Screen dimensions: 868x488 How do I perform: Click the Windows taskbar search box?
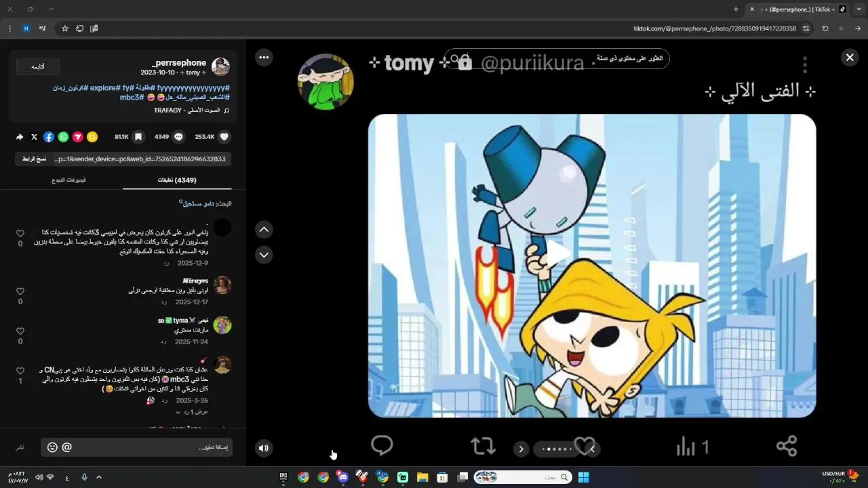coord(522,477)
